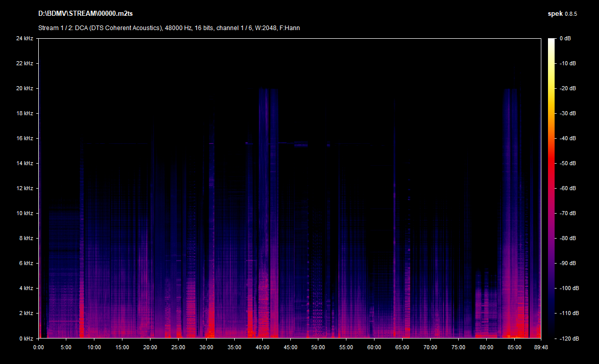Click the 65:00 time axis marker
This screenshot has height=364, width=599.
(402, 348)
